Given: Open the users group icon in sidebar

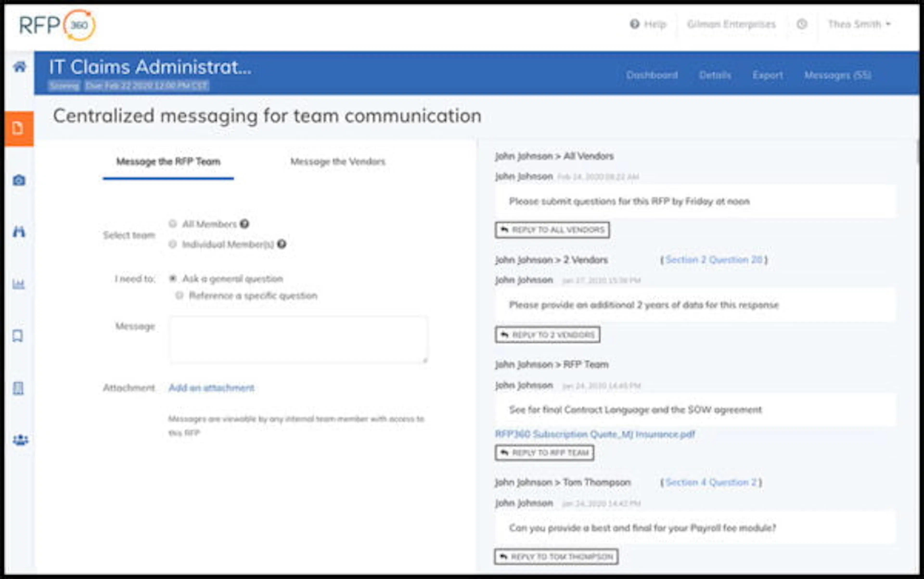Looking at the screenshot, I should pos(20,440).
